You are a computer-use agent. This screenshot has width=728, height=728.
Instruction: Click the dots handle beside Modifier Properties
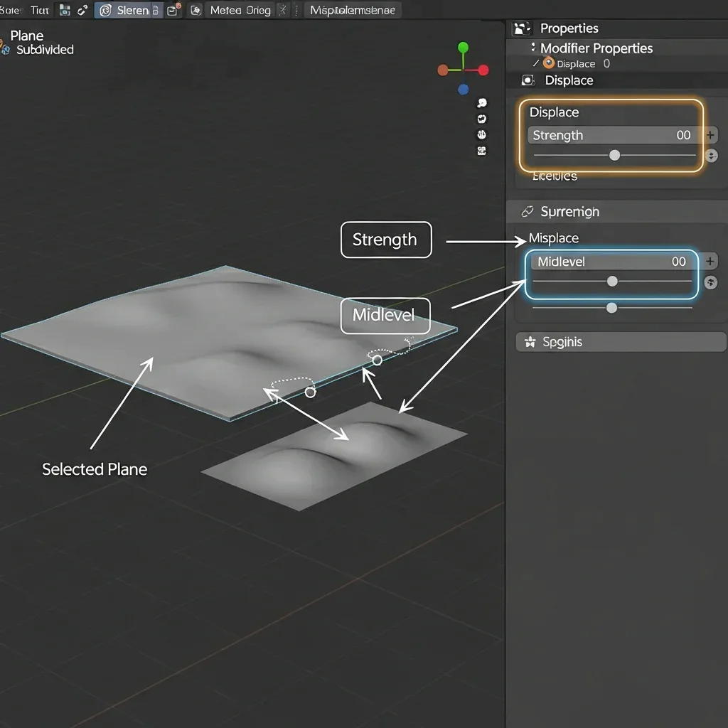point(533,48)
